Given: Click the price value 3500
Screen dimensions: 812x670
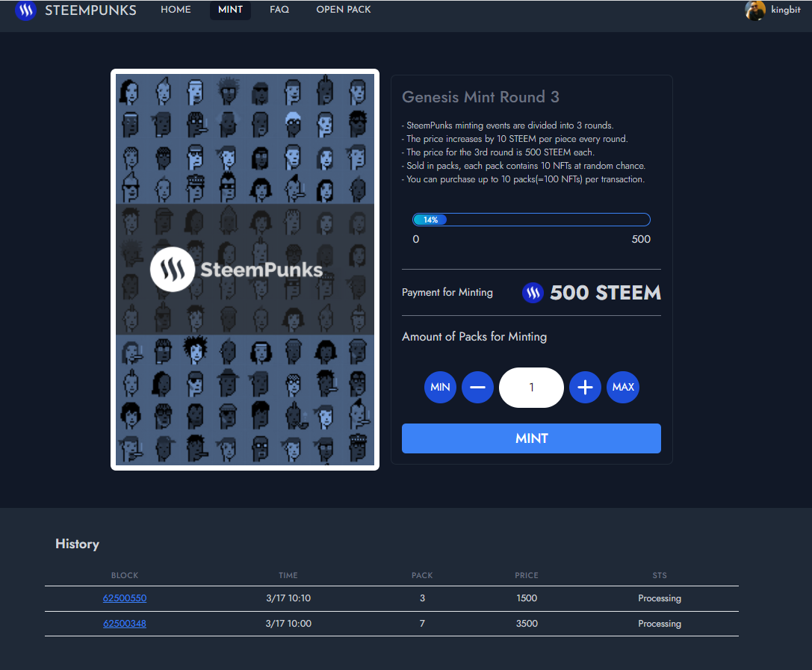Looking at the screenshot, I should pyautogui.click(x=527, y=624).
